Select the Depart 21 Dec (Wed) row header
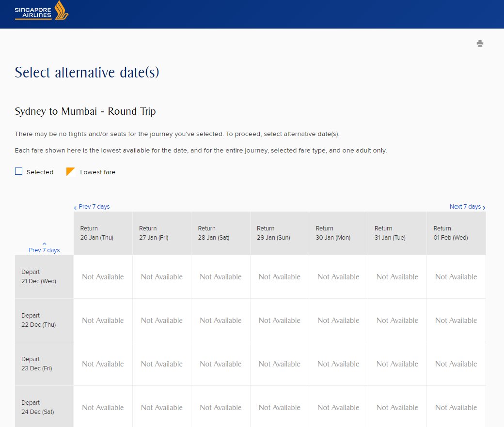This screenshot has height=427, width=504. [44, 277]
